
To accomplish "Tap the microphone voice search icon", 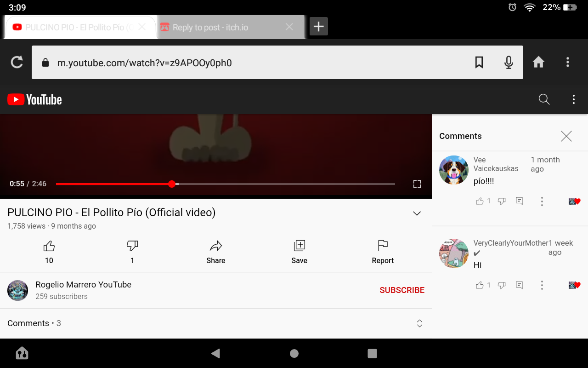I will click(x=509, y=62).
